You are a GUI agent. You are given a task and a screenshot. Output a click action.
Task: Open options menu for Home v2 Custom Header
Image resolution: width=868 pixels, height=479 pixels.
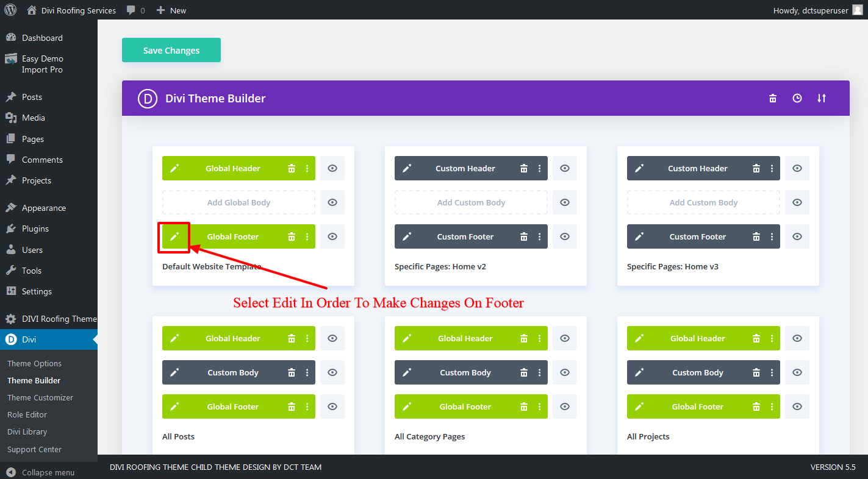point(539,168)
